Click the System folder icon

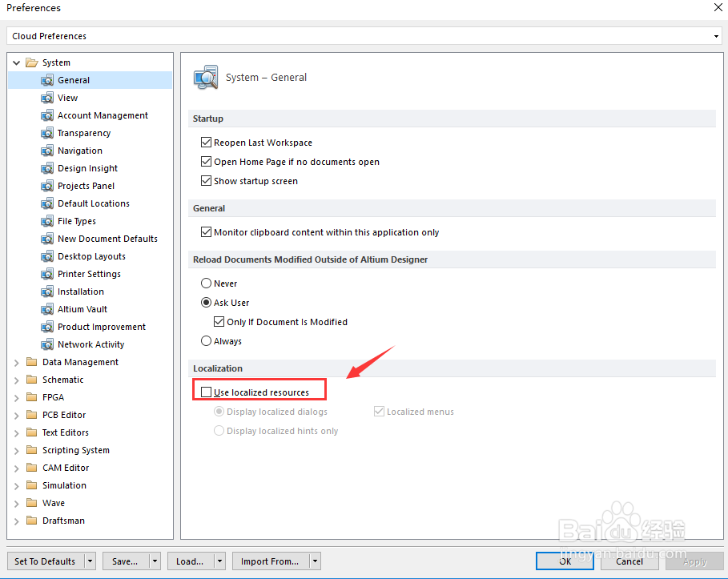[31, 62]
